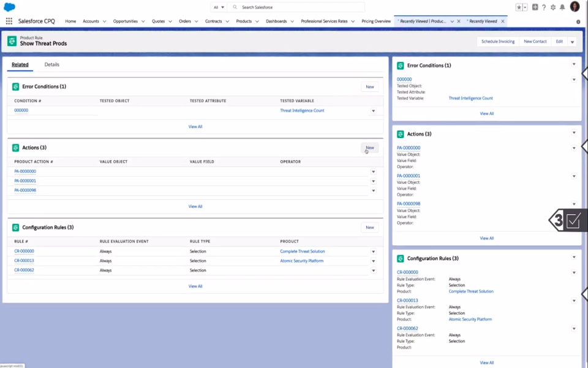Expand the Quotes nav dropdown chevron
Image resolution: width=588 pixels, height=368 pixels.
point(170,21)
